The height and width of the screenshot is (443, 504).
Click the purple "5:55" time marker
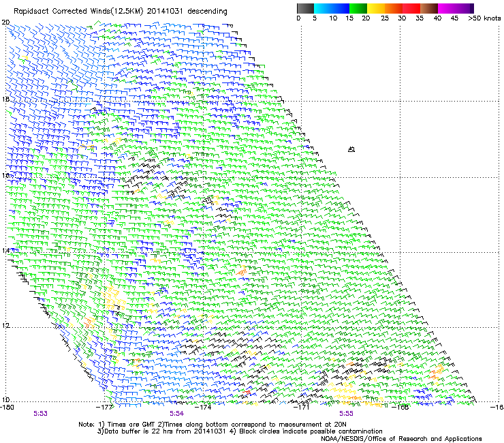(346, 414)
